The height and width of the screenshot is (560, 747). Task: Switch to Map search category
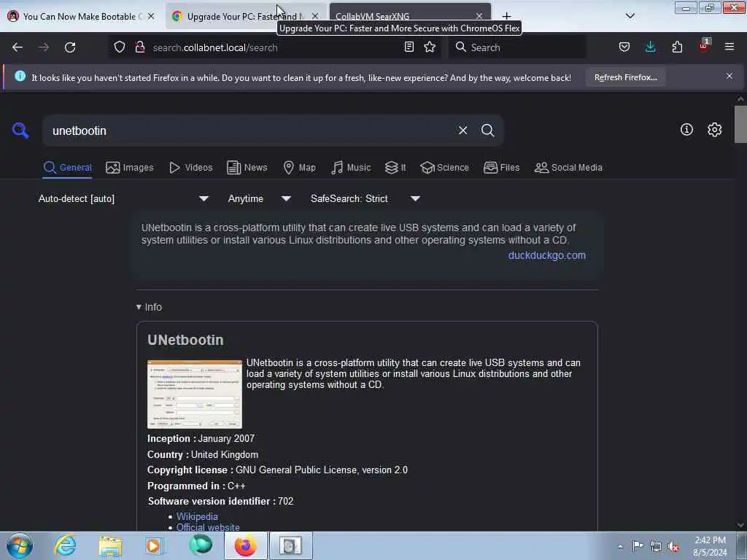click(299, 168)
